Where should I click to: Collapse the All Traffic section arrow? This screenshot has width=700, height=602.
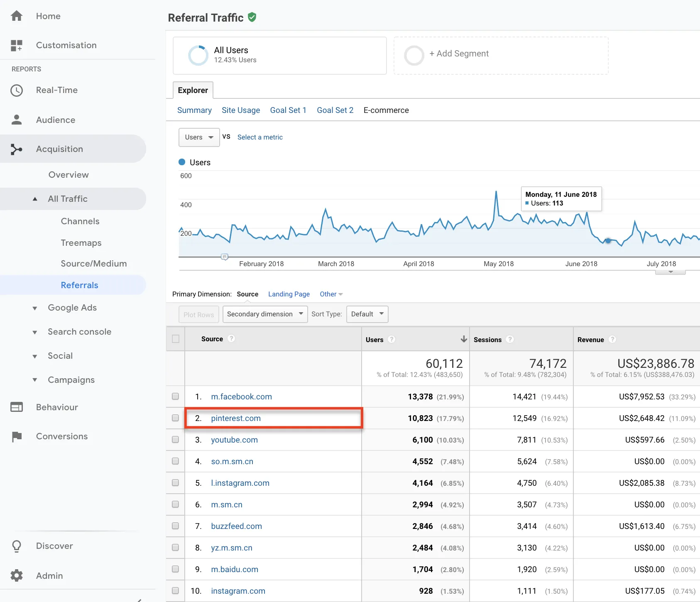click(35, 199)
